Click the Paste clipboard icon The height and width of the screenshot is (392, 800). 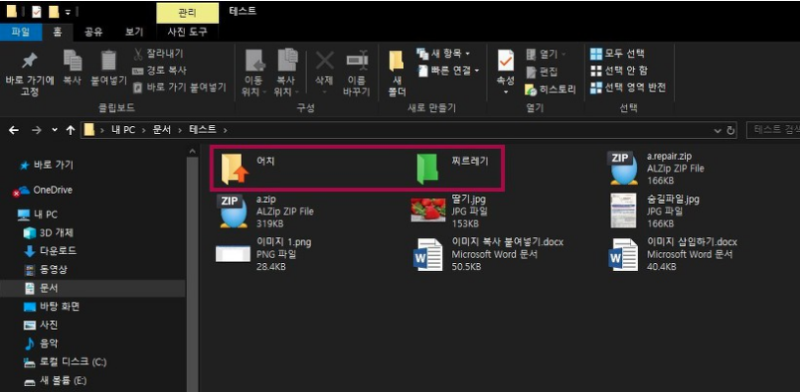tap(108, 60)
